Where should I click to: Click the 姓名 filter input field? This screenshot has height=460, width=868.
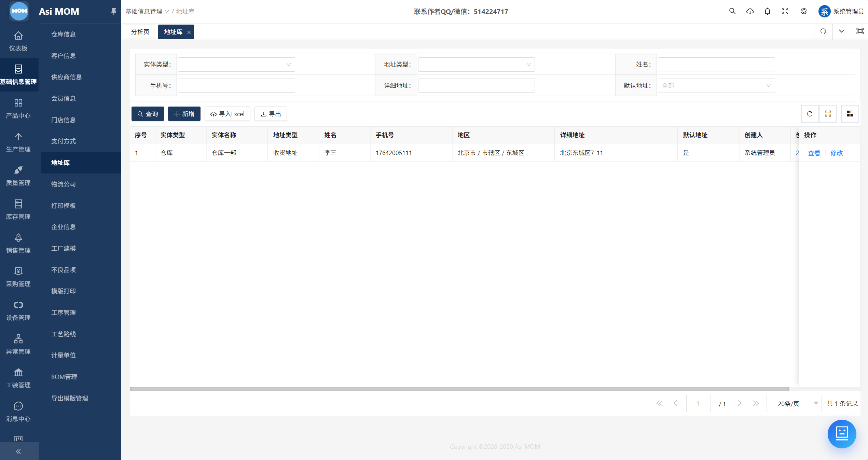(716, 65)
